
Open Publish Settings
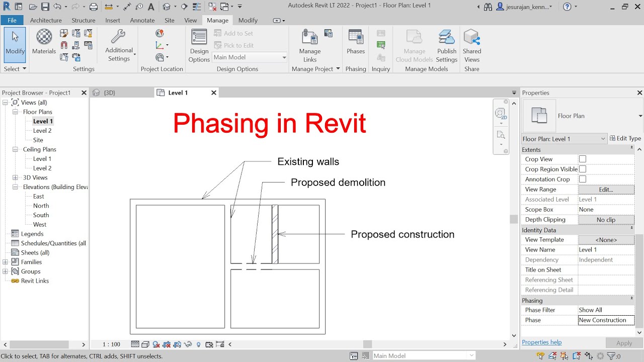[447, 46]
